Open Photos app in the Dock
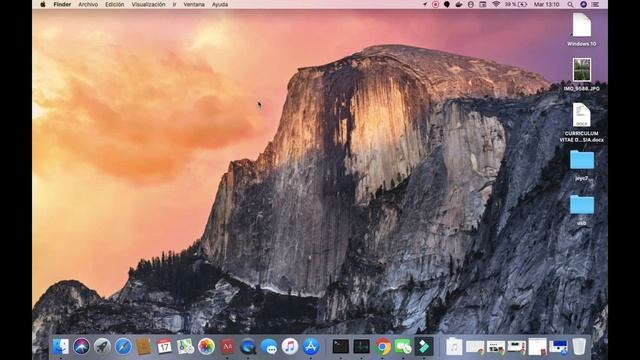 206,347
